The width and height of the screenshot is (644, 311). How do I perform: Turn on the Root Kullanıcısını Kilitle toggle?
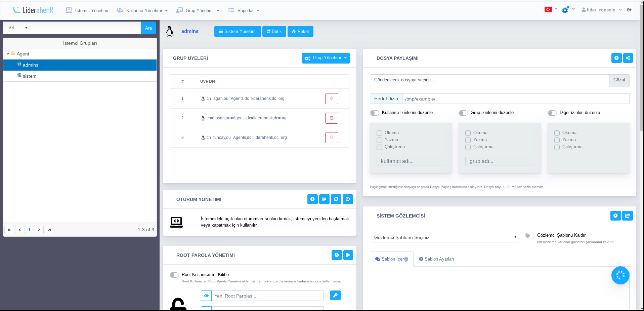pyautogui.click(x=174, y=275)
